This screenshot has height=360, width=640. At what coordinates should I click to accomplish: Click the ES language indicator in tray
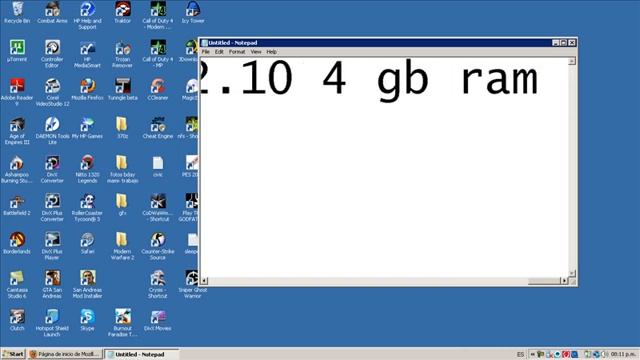click(520, 354)
